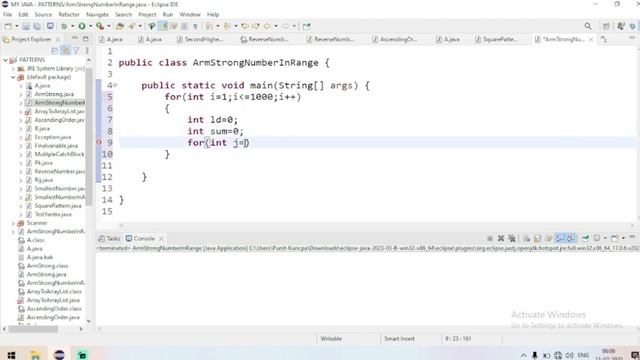Close the Console view tab
Image resolution: width=640 pixels, height=360 pixels.
(x=161, y=238)
